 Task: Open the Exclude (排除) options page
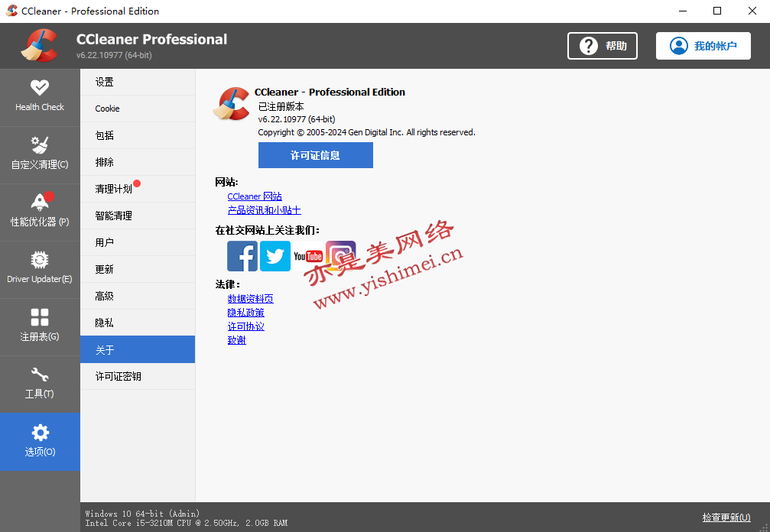(138, 162)
